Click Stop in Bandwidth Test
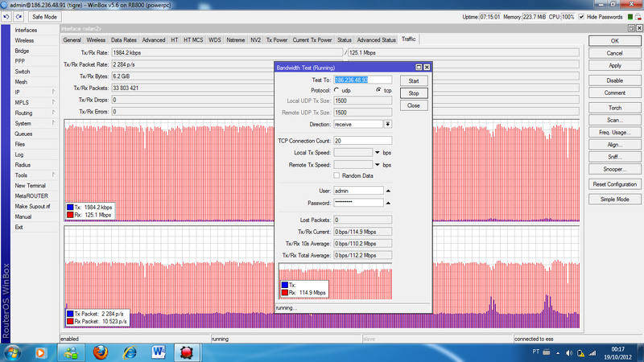Viewport: 644px width, 362px height. coord(414,93)
